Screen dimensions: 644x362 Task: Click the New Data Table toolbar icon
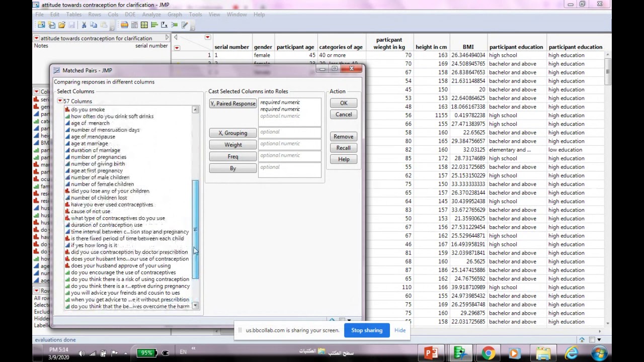tap(41, 25)
